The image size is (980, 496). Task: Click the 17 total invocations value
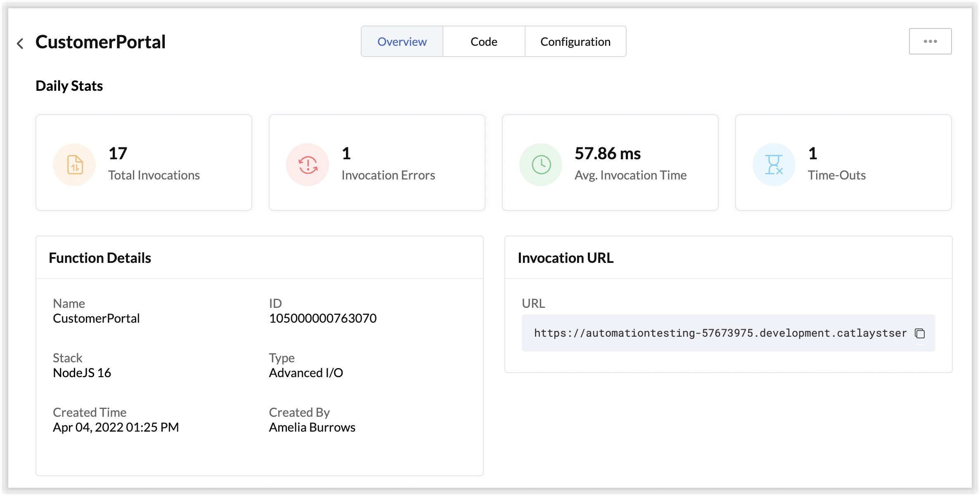118,154
